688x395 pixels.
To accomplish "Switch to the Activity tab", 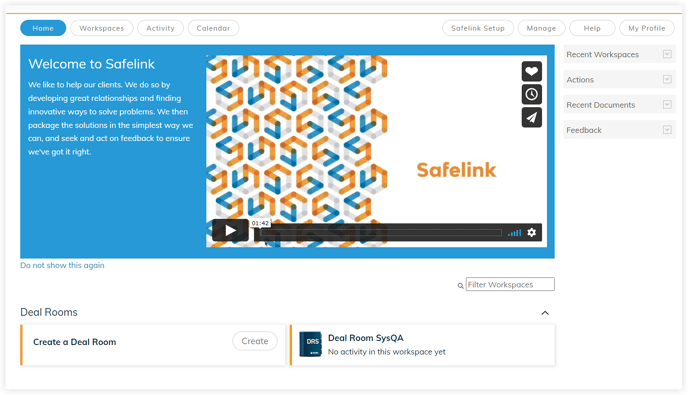I will [x=160, y=28].
